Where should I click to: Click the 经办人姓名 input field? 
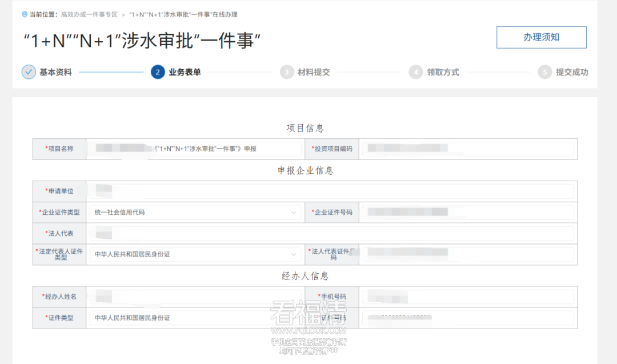(195, 297)
